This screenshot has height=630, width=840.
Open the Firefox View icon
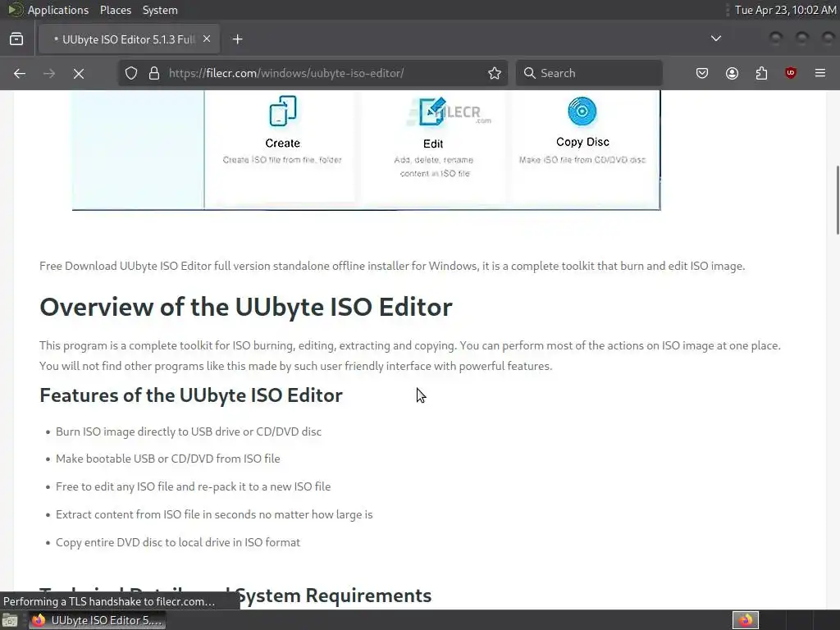point(16,39)
